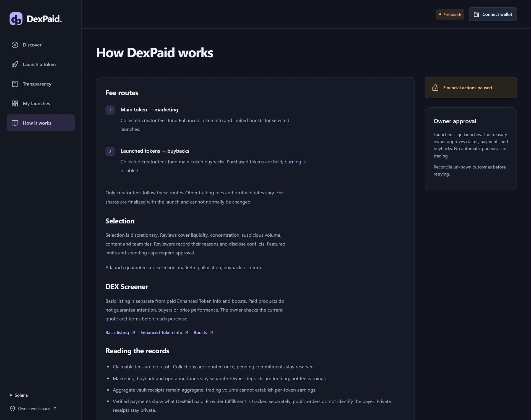This screenshot has height=420, width=531.
Task: Click the How it works book icon
Action: pos(15,123)
